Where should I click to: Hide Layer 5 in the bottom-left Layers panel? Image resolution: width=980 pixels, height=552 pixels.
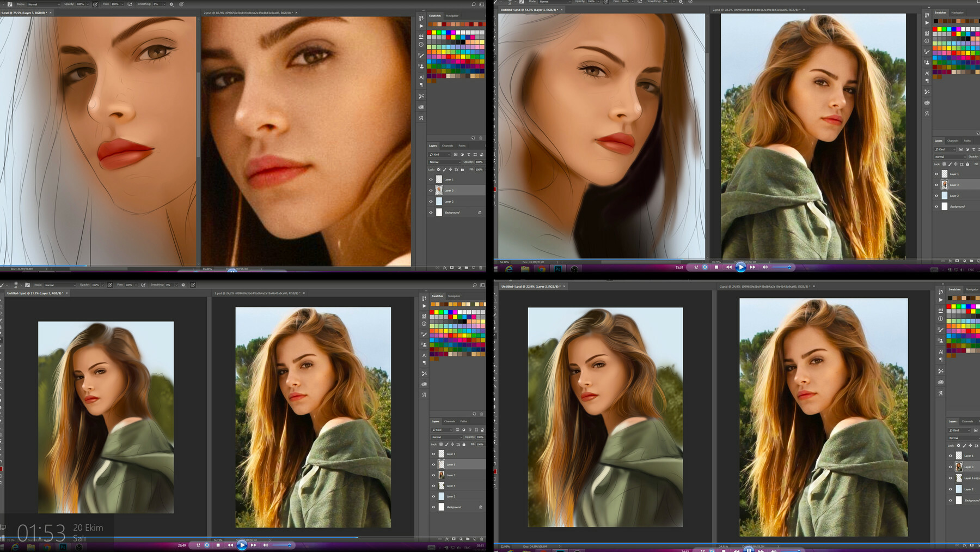434,465
